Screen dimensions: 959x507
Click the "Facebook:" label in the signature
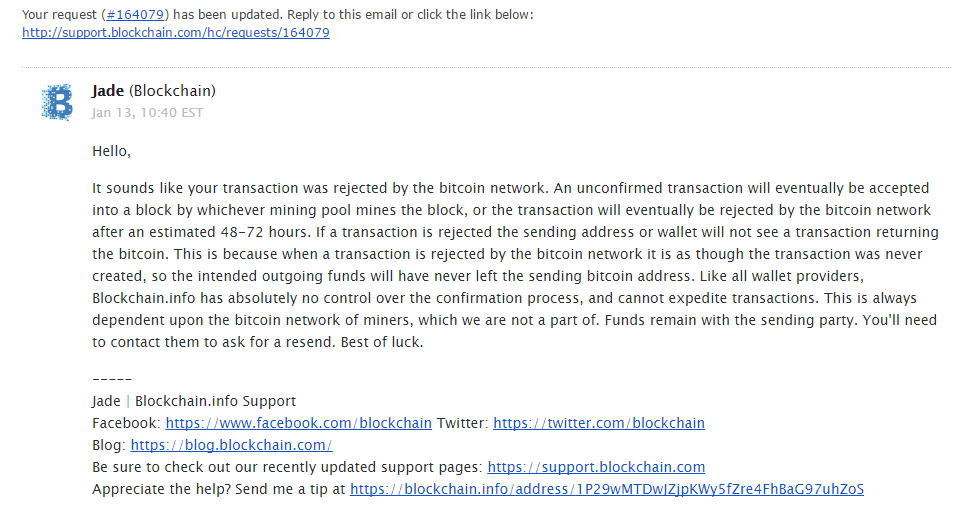pyautogui.click(x=126, y=423)
